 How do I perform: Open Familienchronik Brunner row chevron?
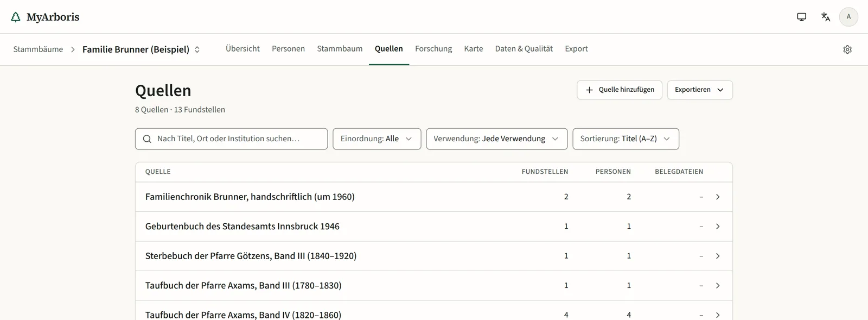click(x=718, y=197)
